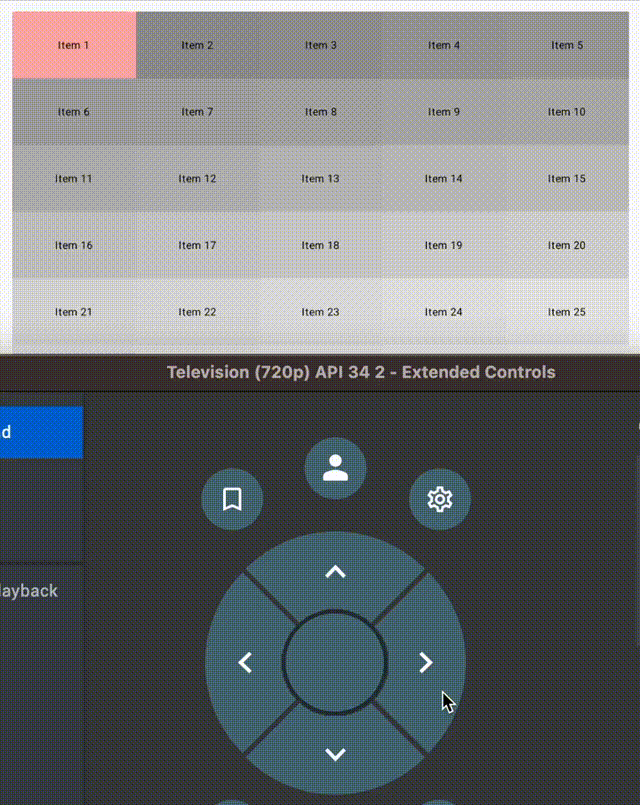640x805 pixels.
Task: Select the highlighted blue sidebar tab
Action: click(x=41, y=432)
